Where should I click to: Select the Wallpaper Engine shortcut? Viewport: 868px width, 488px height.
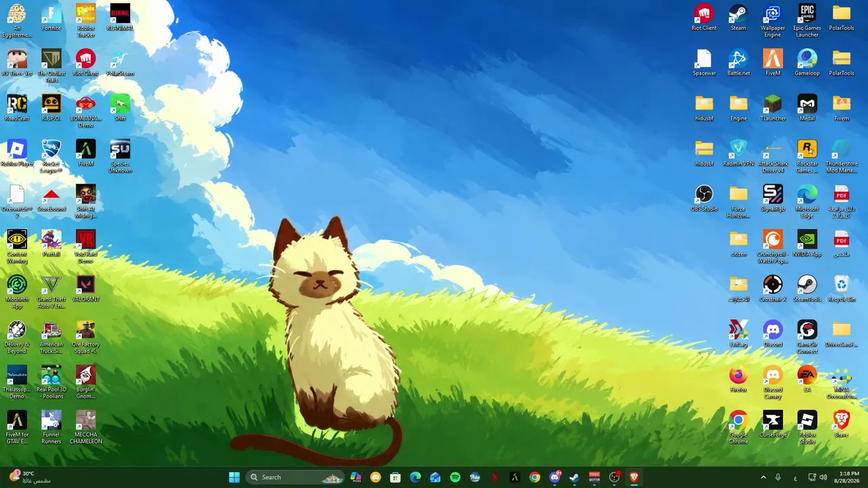(x=772, y=20)
